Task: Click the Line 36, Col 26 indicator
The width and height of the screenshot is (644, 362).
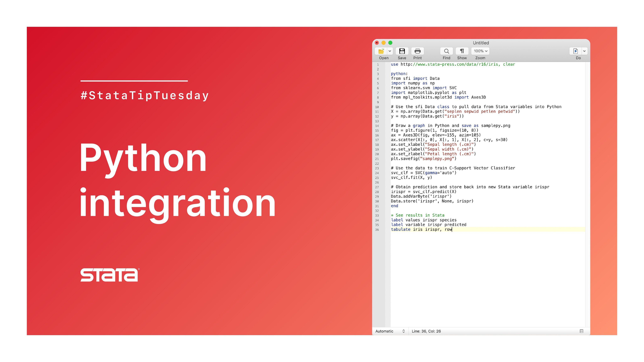Action: click(x=426, y=331)
